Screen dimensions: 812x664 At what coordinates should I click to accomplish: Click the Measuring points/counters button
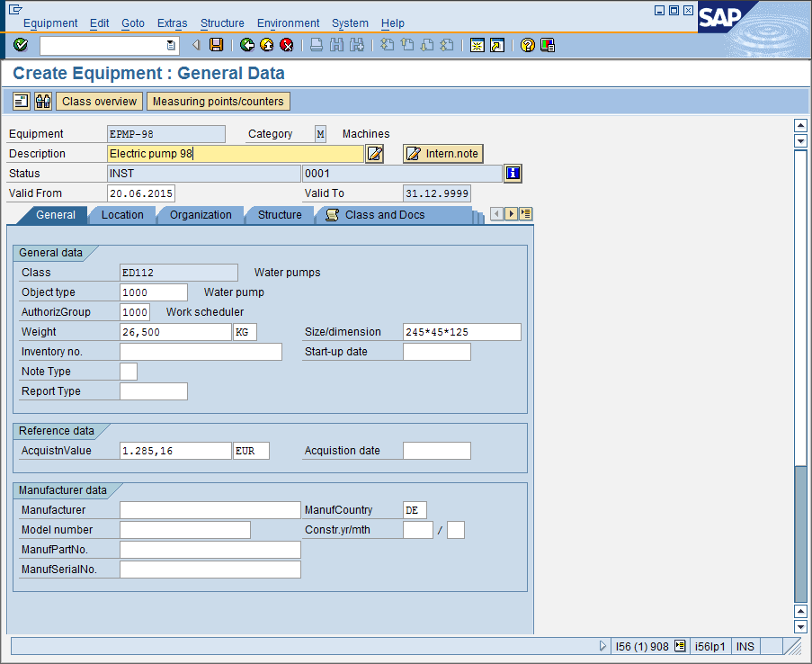(218, 101)
